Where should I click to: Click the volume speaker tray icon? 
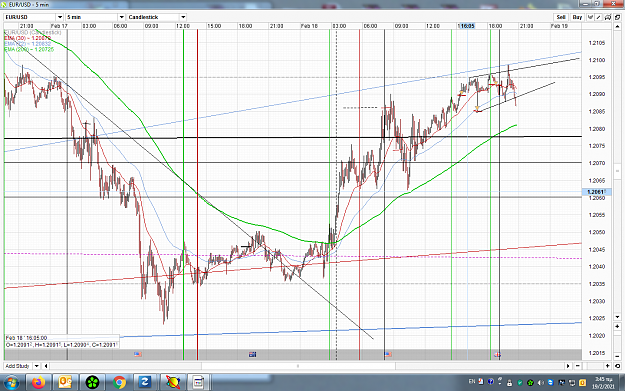[540, 383]
